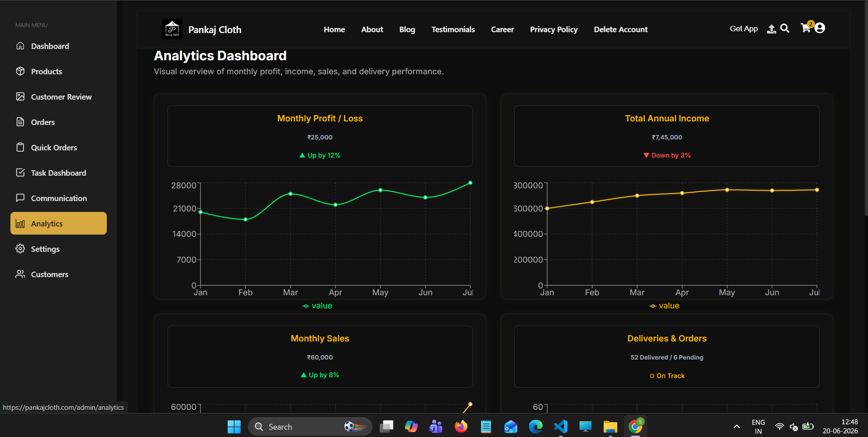The image size is (868, 437).
Task: Select Analytics in the main menu
Action: pyautogui.click(x=59, y=223)
